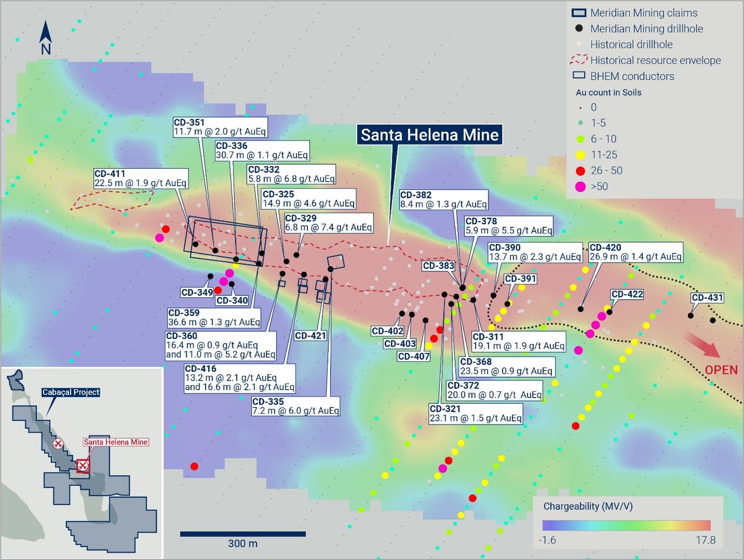
Task: Select the CD-311 19.1 m label
Action: 518,342
